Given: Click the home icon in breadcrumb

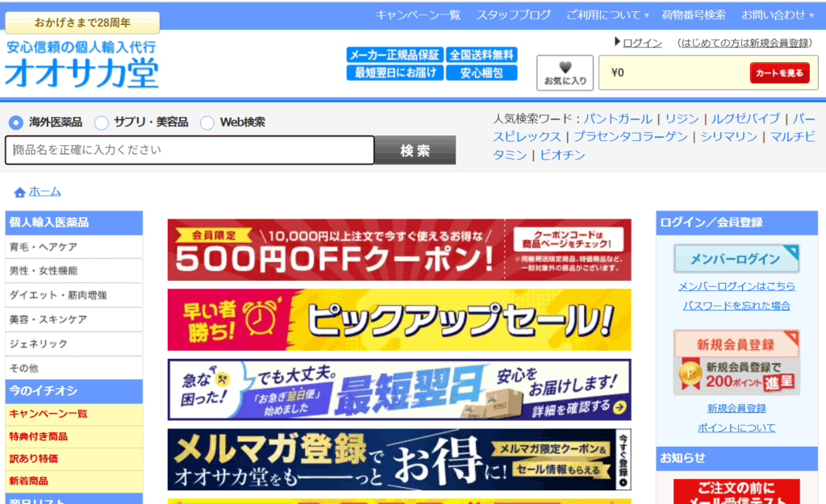Looking at the screenshot, I should point(19,192).
